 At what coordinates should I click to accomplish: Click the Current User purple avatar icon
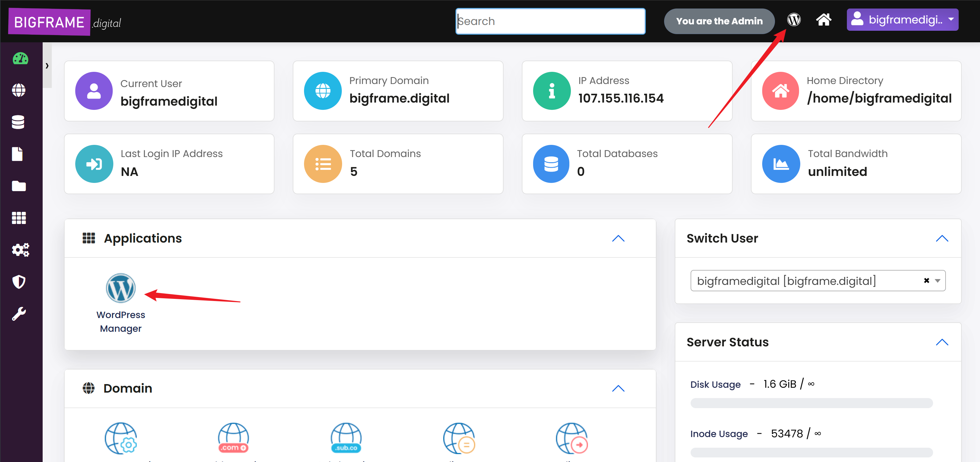(94, 91)
